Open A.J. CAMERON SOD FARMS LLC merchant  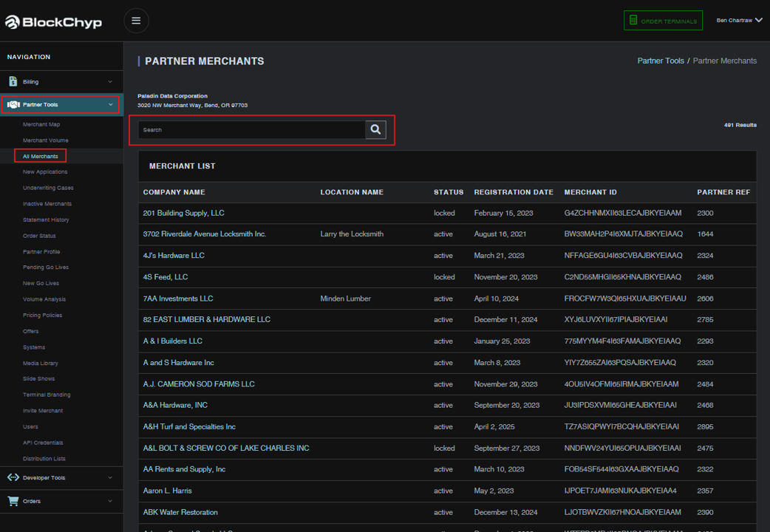[199, 384]
